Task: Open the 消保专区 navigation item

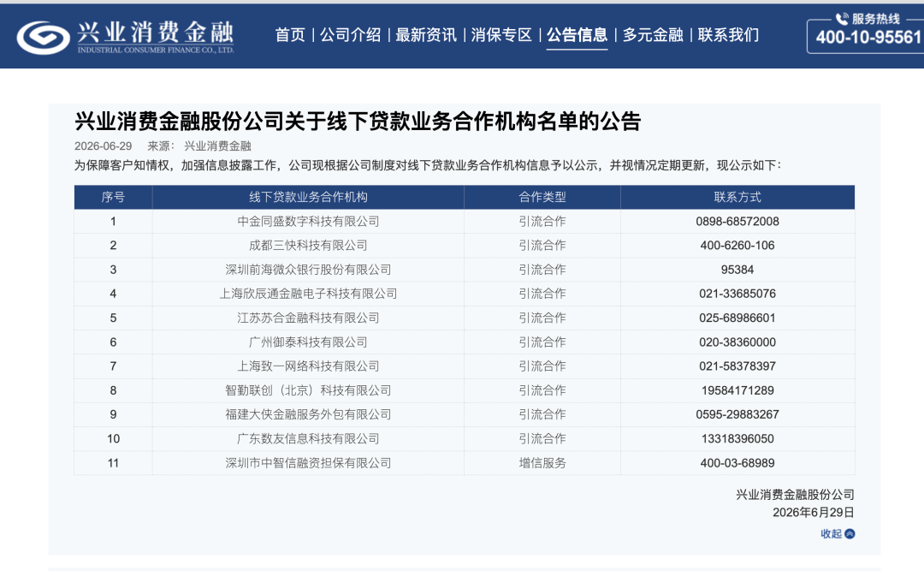Action: point(500,35)
